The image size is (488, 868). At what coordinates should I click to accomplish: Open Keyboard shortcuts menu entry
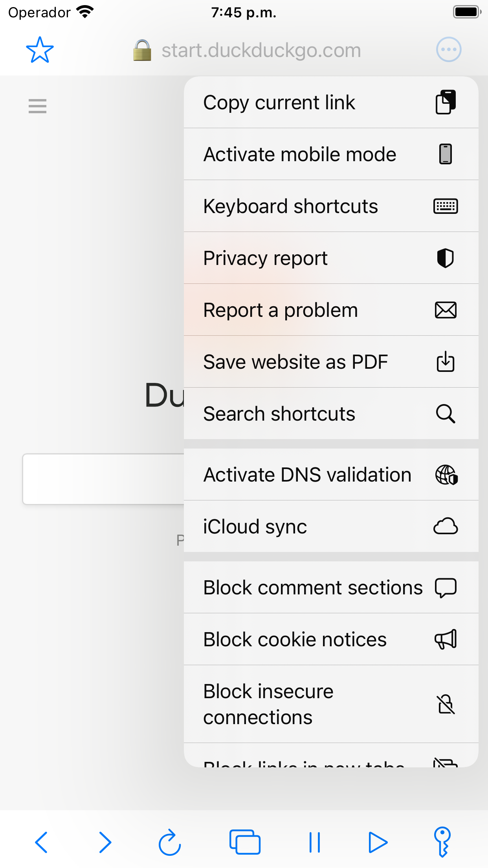click(331, 206)
